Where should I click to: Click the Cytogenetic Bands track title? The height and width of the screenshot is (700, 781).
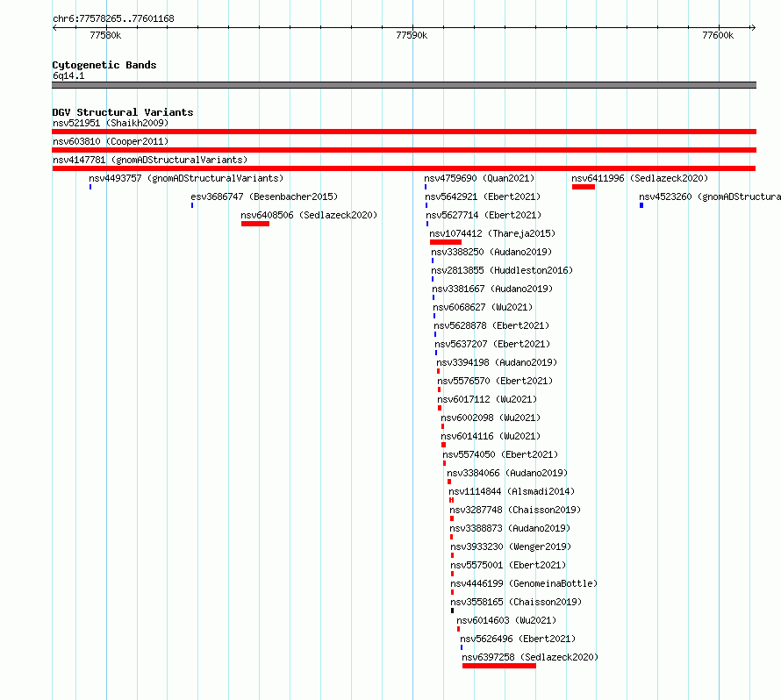(x=104, y=65)
